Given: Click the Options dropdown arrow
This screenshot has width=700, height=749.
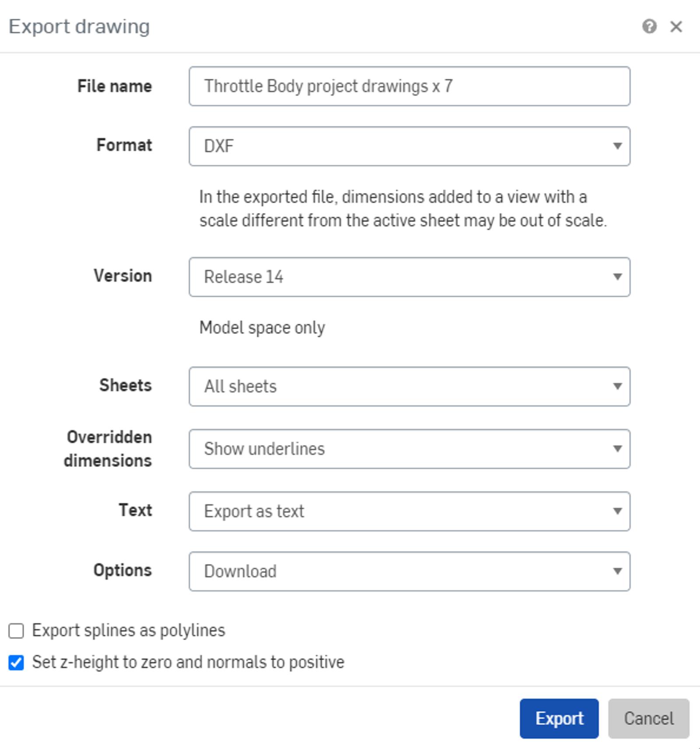Looking at the screenshot, I should [617, 571].
